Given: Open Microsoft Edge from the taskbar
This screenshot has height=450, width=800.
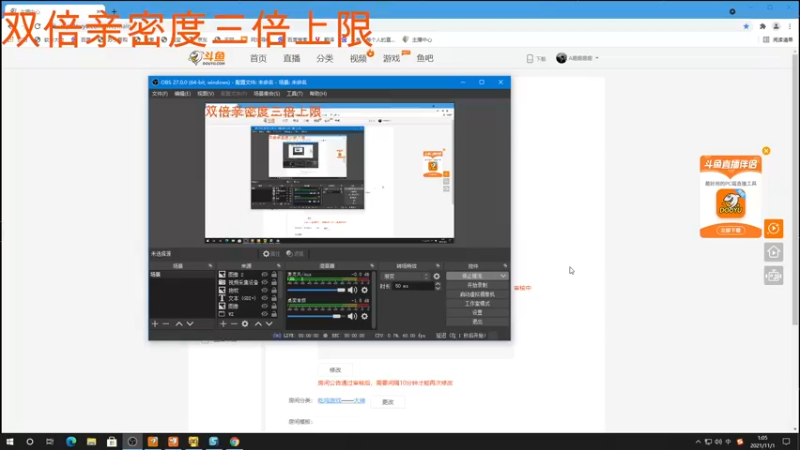Looking at the screenshot, I should point(71,442).
